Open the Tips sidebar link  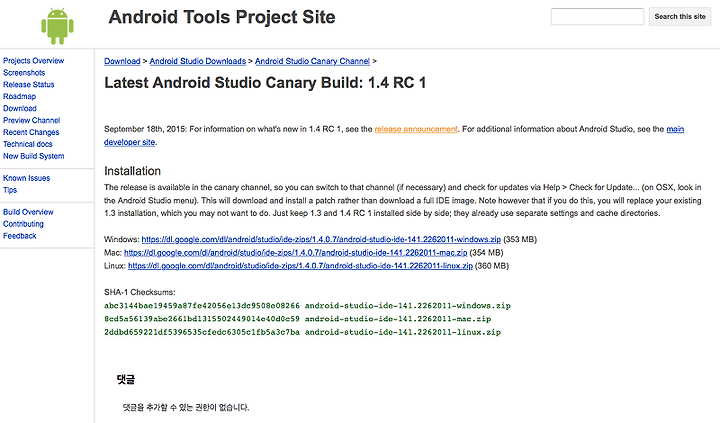(x=10, y=190)
